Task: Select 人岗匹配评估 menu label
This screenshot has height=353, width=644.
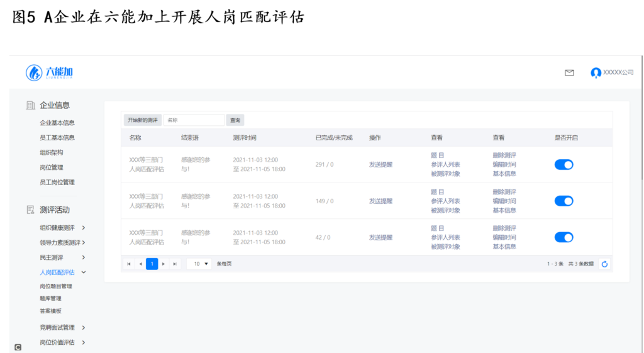Action: pyautogui.click(x=57, y=272)
